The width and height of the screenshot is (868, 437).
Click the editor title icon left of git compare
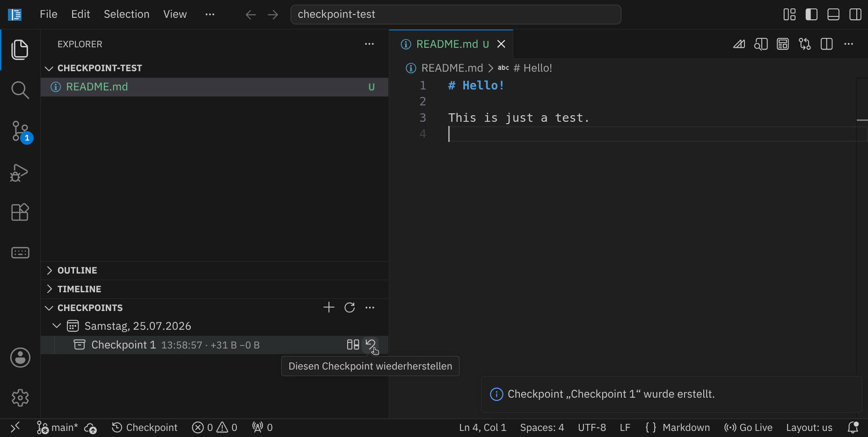tap(783, 44)
